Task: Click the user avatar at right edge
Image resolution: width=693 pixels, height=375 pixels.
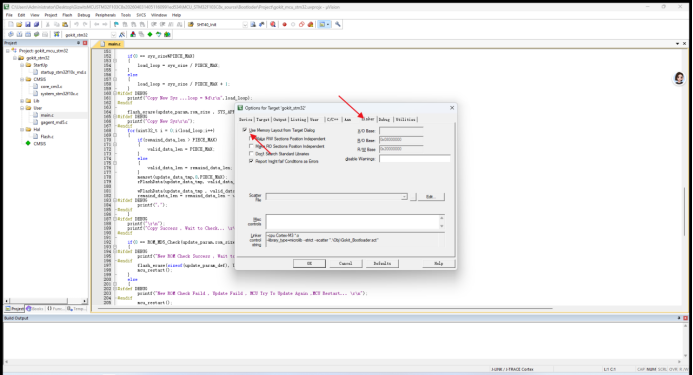Action: [x=679, y=78]
